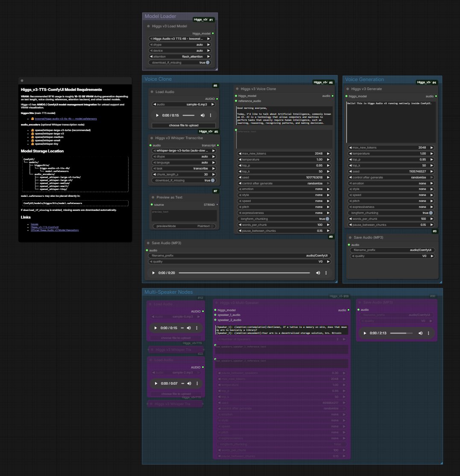460x476 pixels.
Task: Open emotion dropdown in Higgs v3 Voice Clone
Action: (x=284, y=189)
